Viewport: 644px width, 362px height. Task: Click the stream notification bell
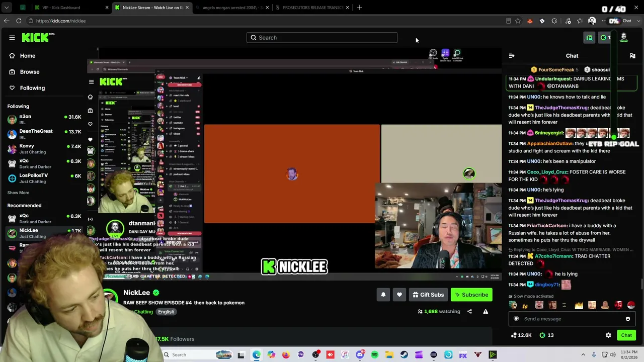click(383, 295)
